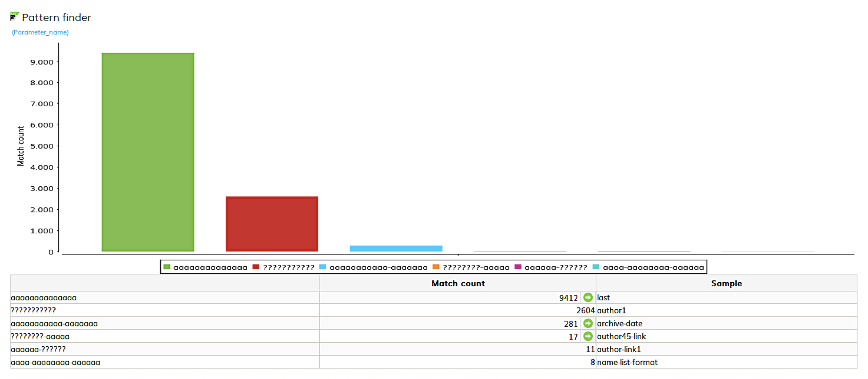Screen dimensions: 868x379
Task: Click the red legend swatch for ???????????
Action: tap(256, 267)
